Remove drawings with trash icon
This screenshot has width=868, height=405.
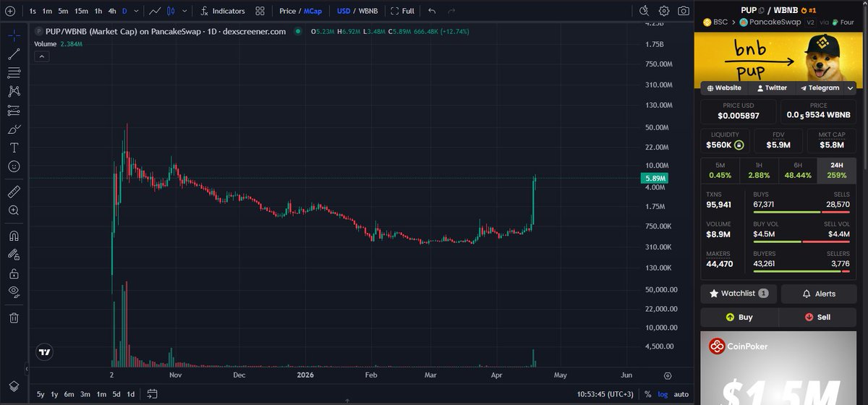14,317
